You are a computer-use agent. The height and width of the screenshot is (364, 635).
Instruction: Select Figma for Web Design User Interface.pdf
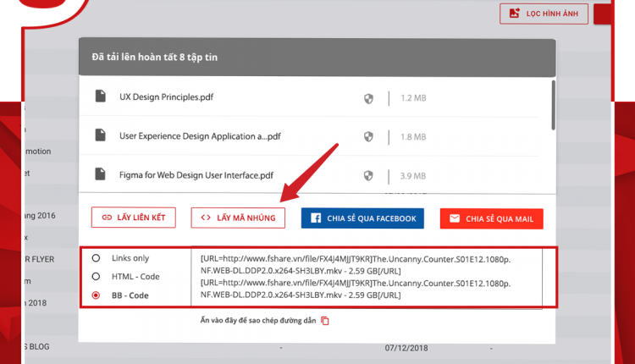tap(196, 175)
